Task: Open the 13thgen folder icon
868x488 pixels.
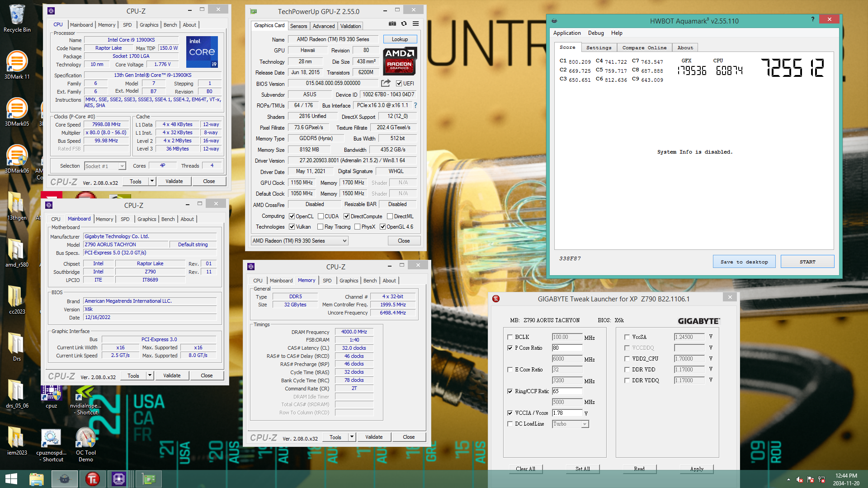Action: point(17,206)
